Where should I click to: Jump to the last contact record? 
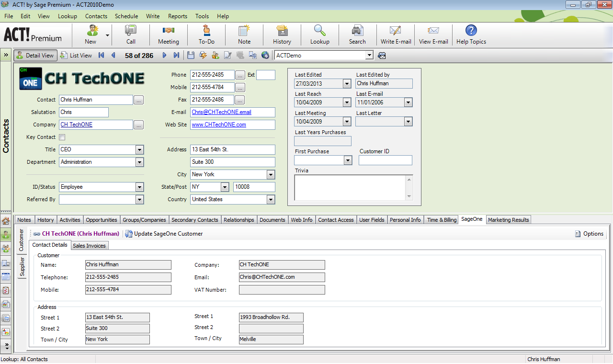[176, 56]
